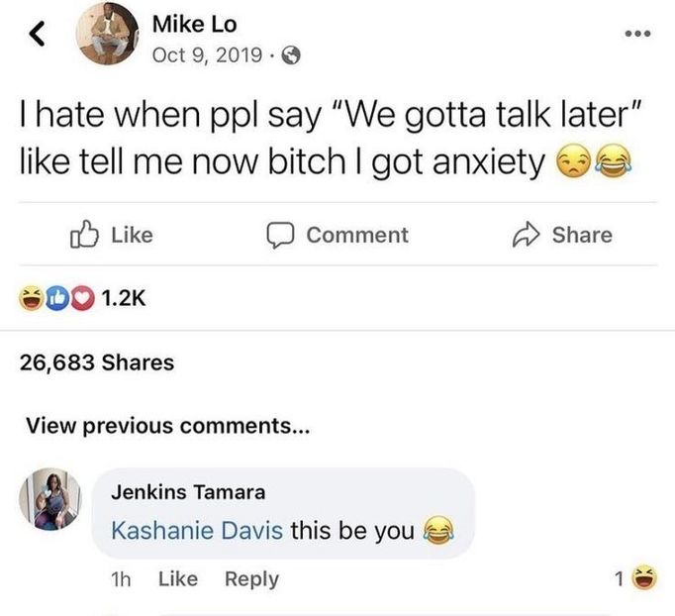Open the laughing reaction icon beside 1.2K
Viewport: 675px width, 616px height.
[x=32, y=298]
